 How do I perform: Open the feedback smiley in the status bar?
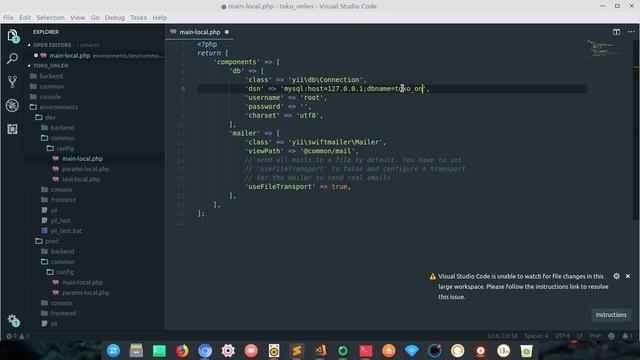coord(611,336)
